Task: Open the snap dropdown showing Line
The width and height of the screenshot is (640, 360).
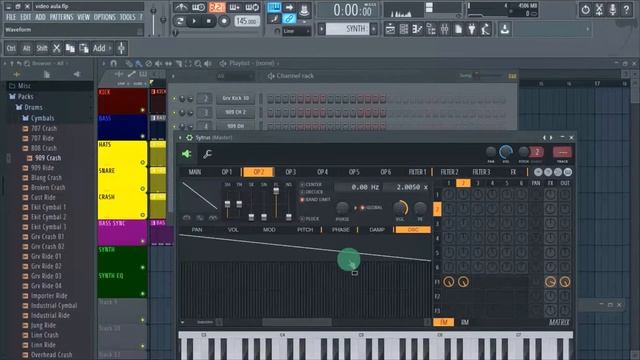Action: click(x=296, y=31)
